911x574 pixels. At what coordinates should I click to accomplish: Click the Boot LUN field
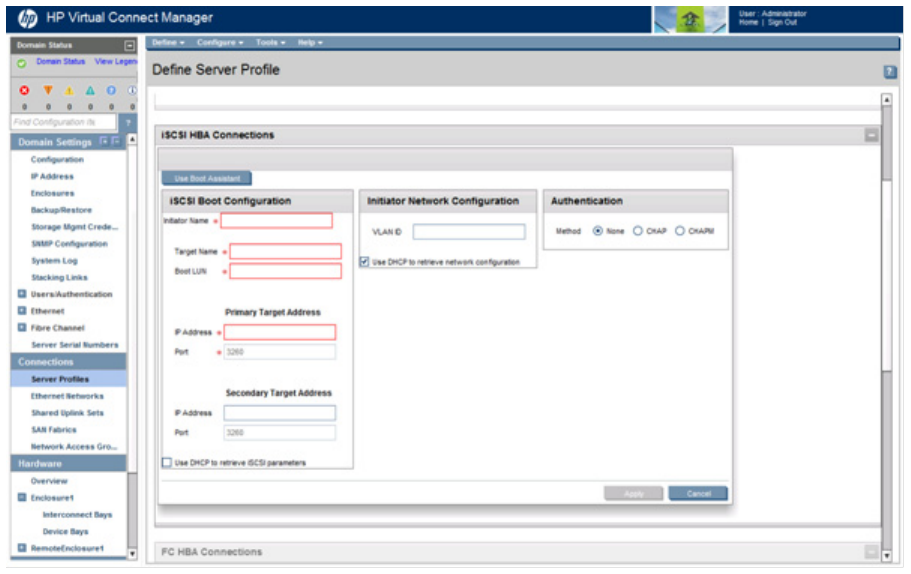tap(285, 271)
